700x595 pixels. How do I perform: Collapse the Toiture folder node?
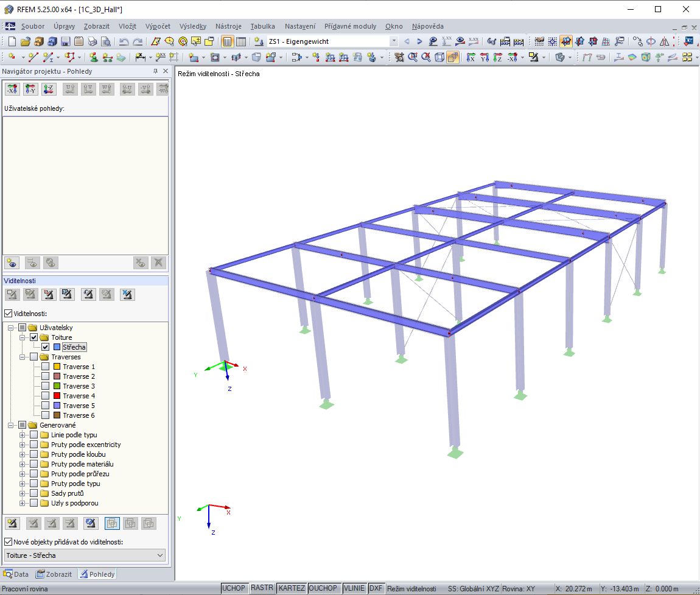coord(23,337)
